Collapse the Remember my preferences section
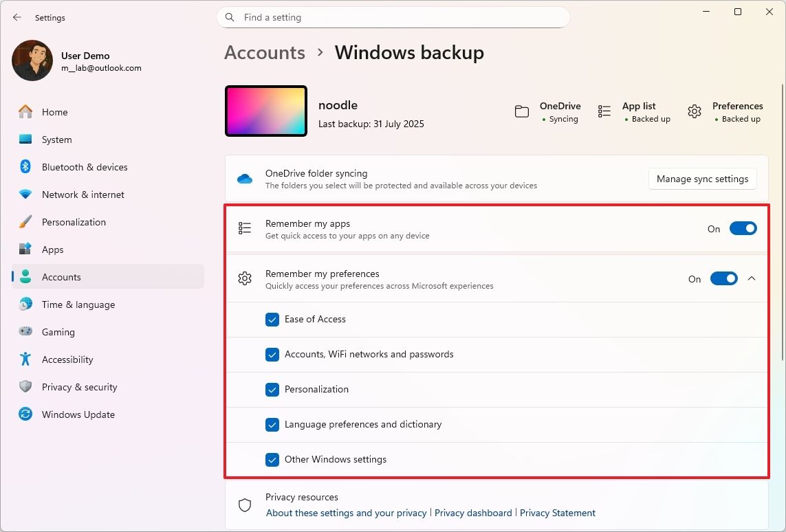Screen dimensions: 786x532 pos(752,278)
